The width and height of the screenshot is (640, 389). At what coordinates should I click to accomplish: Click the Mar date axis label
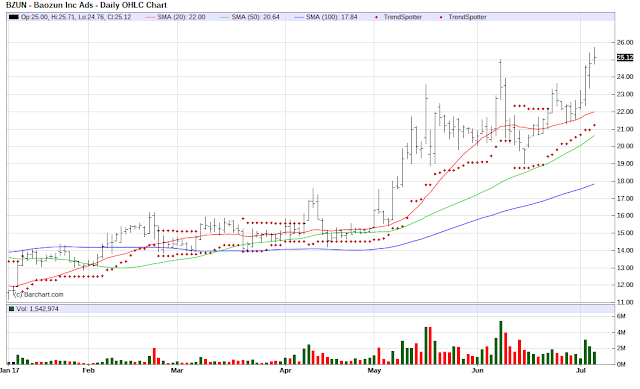coord(177,371)
